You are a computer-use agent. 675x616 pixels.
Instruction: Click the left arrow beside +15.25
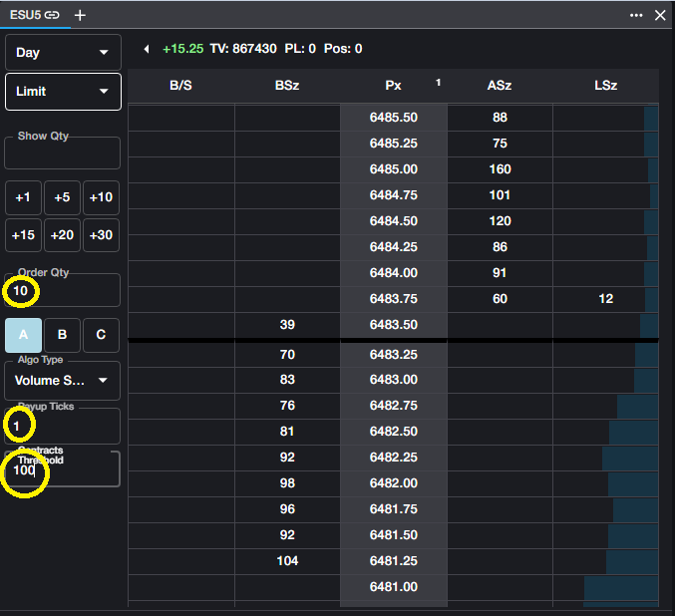(148, 49)
